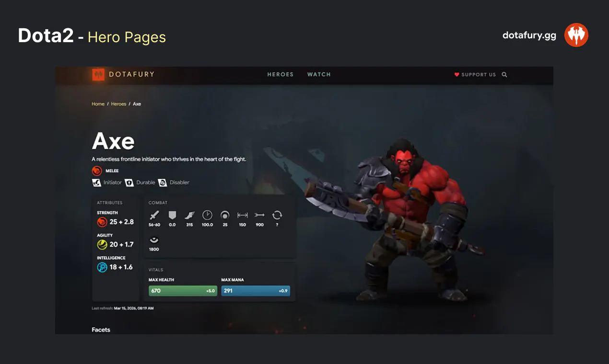Click the shield armor icon above 0.0
Image resolution: width=609 pixels, height=364 pixels.
click(172, 215)
